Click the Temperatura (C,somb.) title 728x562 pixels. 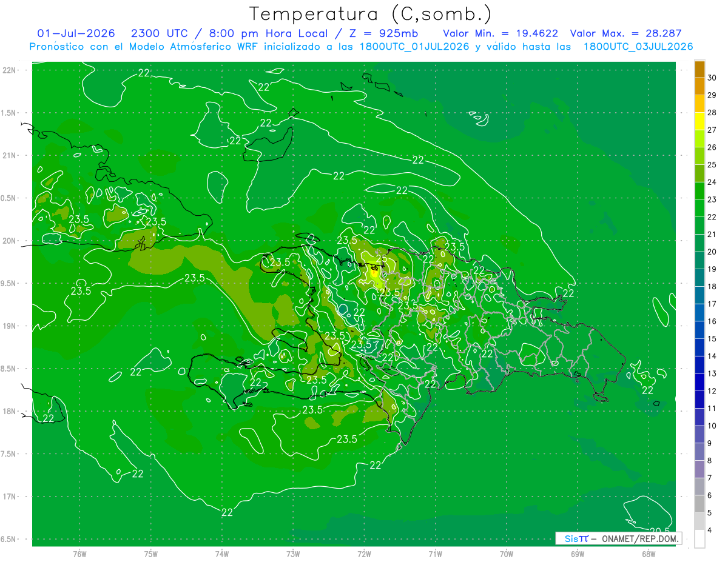[370, 13]
